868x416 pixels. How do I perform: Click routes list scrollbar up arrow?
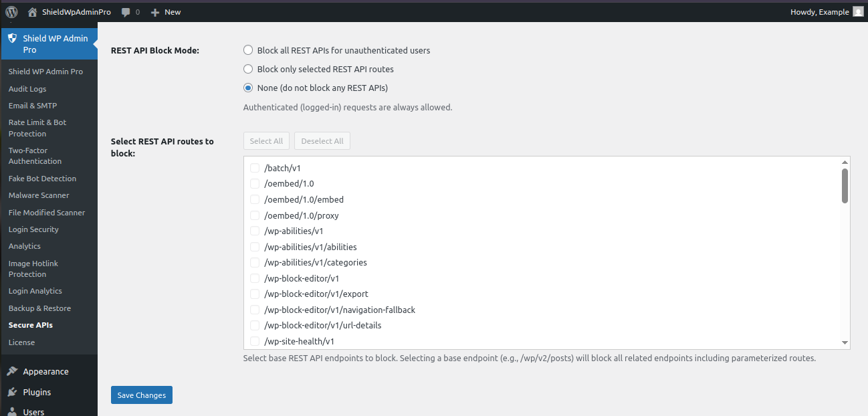(845, 162)
